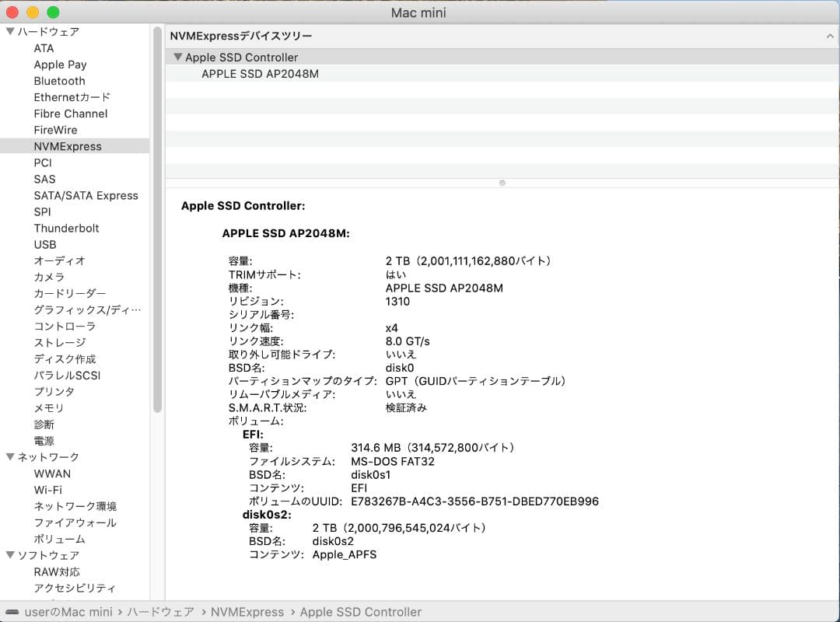Open Ethernetカード entry
The width and height of the screenshot is (840, 622).
pyautogui.click(x=72, y=97)
